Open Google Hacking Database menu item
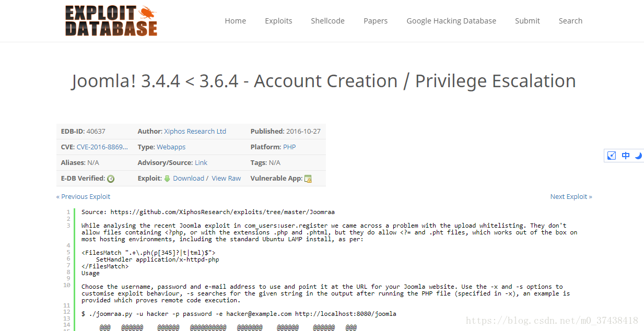 pyautogui.click(x=451, y=21)
